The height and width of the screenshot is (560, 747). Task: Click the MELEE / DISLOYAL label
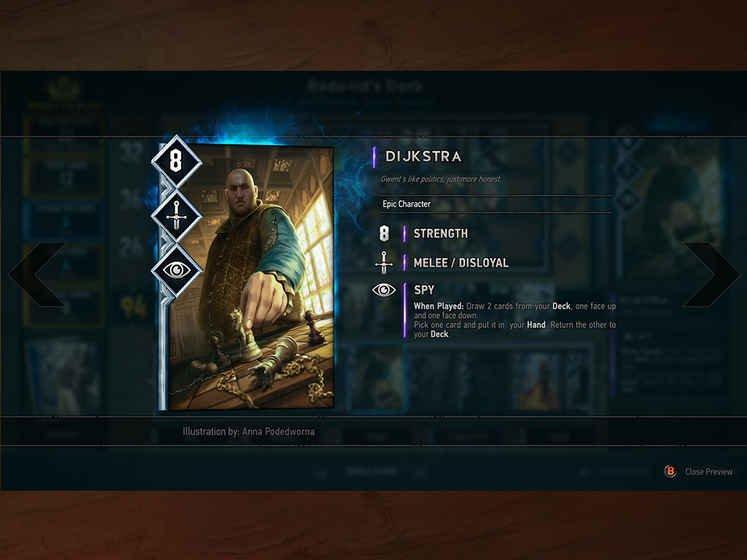click(x=461, y=263)
